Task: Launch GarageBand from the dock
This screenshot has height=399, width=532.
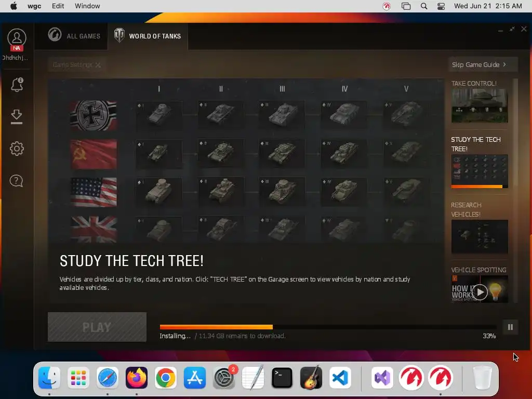Action: click(311, 378)
